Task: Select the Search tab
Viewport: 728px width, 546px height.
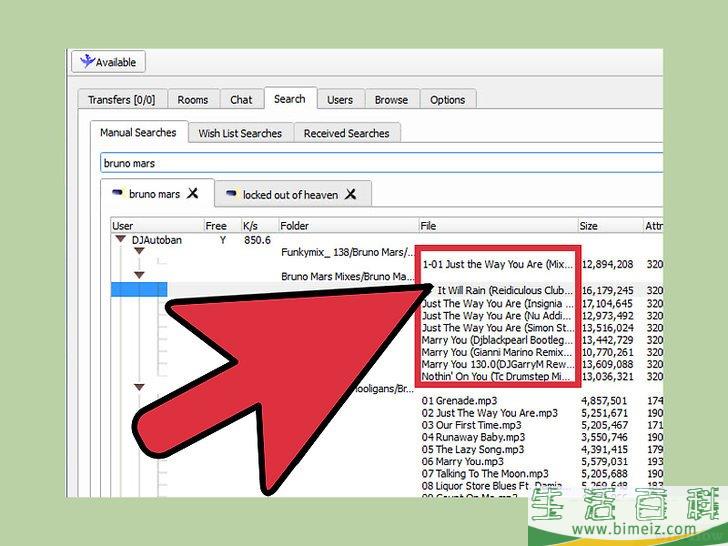Action: point(290,98)
